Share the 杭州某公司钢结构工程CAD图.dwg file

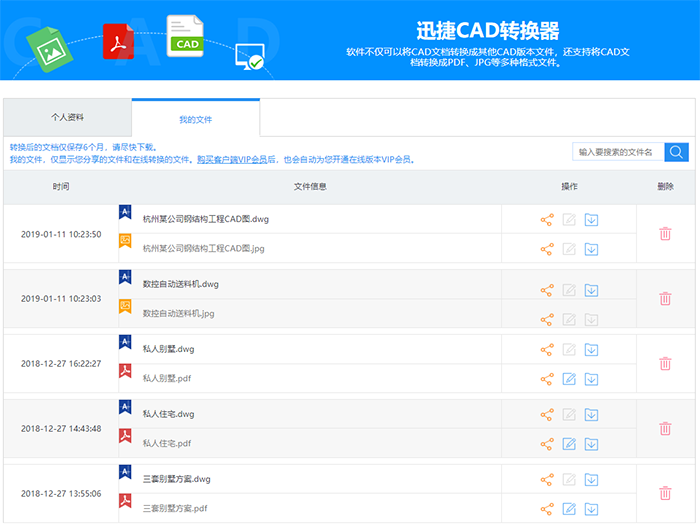[547, 220]
